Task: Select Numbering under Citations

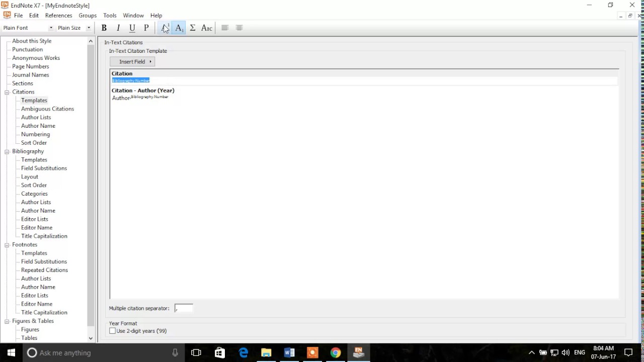Action: 35,134
